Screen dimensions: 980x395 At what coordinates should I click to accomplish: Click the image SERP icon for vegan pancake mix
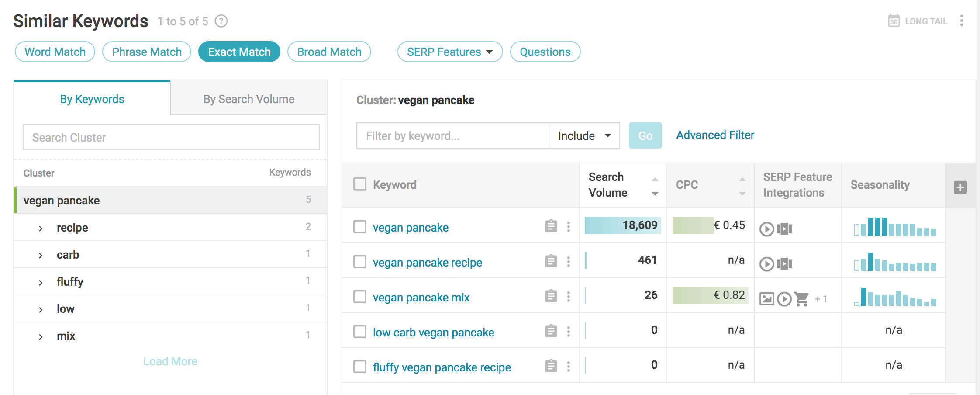pyautogui.click(x=766, y=299)
